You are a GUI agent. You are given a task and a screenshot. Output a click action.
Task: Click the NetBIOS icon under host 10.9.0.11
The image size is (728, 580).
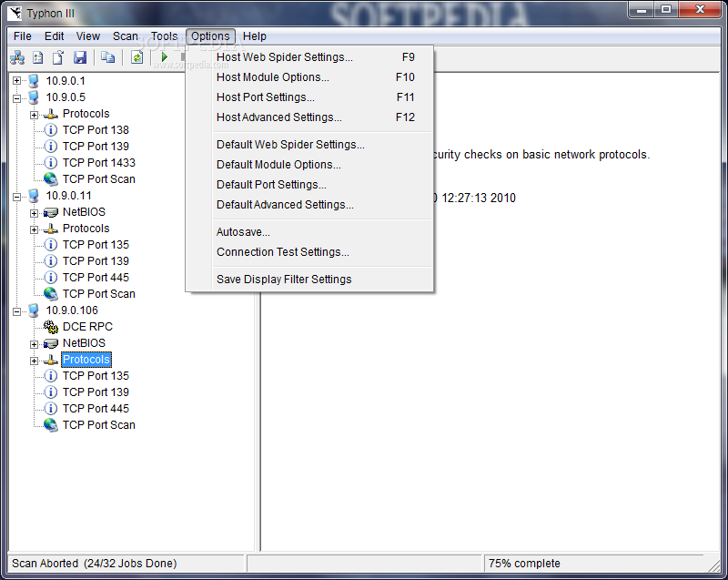tap(51, 212)
